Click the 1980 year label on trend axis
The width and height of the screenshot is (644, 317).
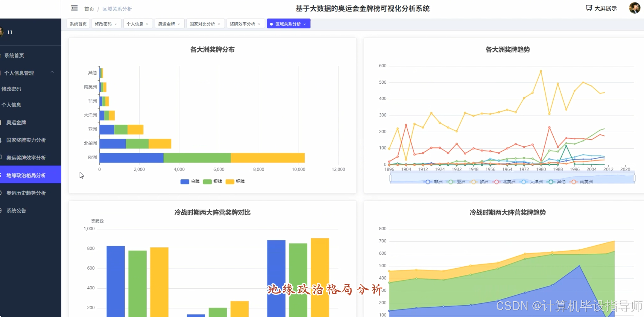click(541, 169)
